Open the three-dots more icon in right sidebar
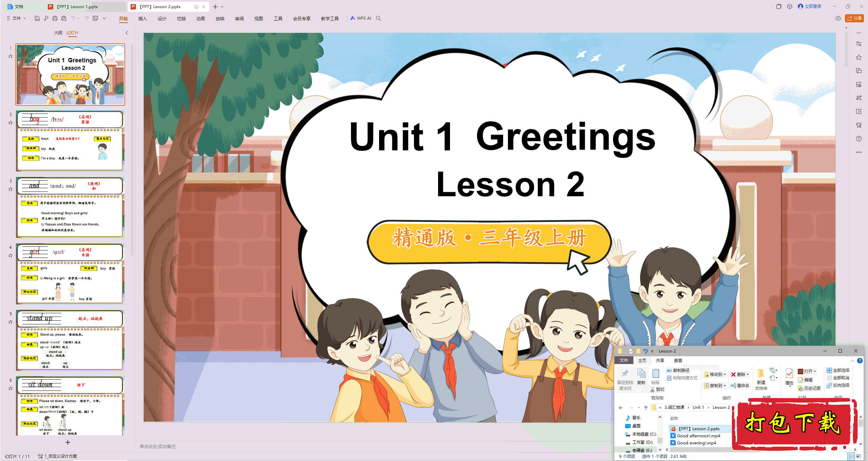Viewport: 868px width, 461px height. pyautogui.click(x=859, y=152)
